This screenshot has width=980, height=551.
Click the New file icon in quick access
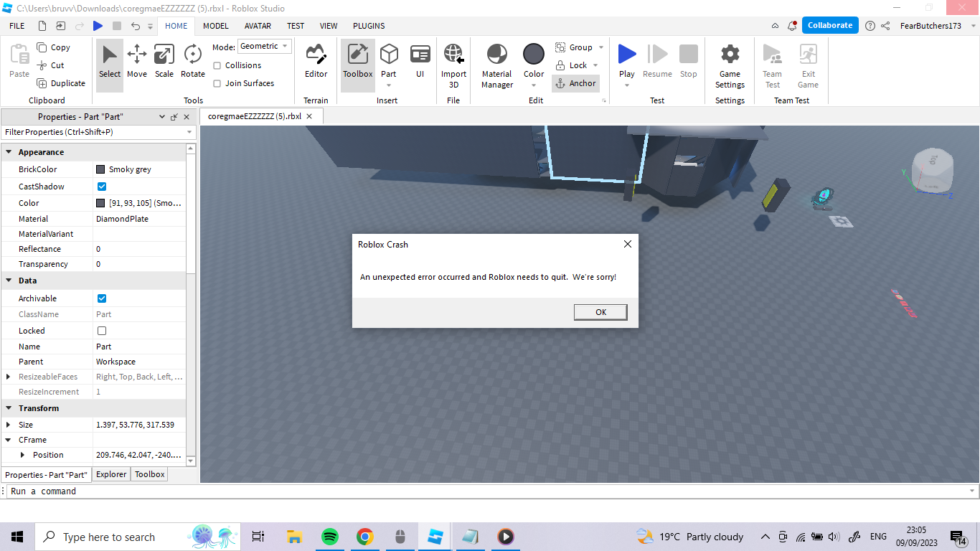(x=42, y=26)
